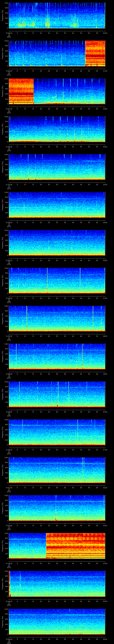Click the 38:00 end time label
The image size is (114, 644).
105,336
